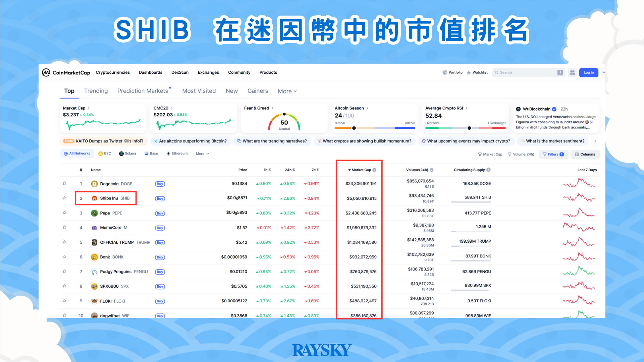The height and width of the screenshot is (362, 644).
Task: Open the Exchanges menu
Action: tap(208, 72)
